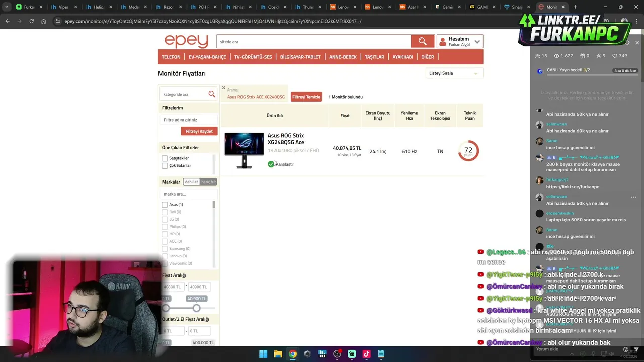Open File Explorer from taskbar
This screenshot has width=644, height=362.
(x=278, y=354)
